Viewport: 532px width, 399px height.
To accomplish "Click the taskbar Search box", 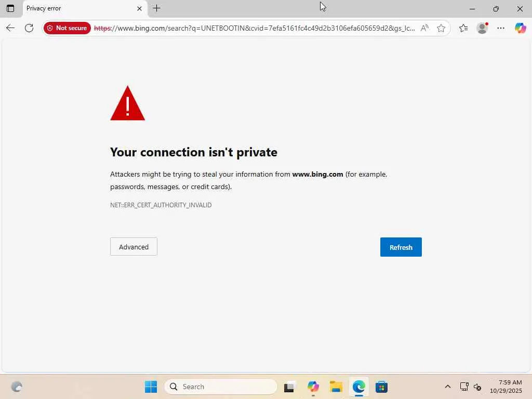I will coord(220,387).
